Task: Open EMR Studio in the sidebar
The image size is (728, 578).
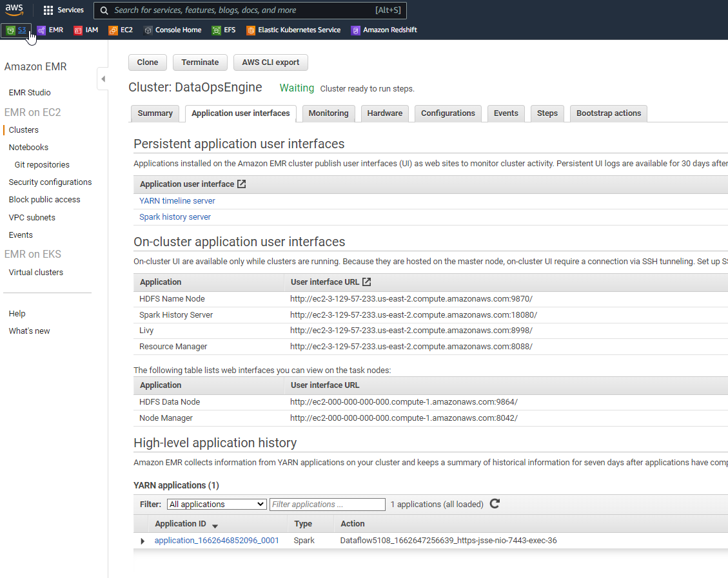Action: click(x=30, y=93)
